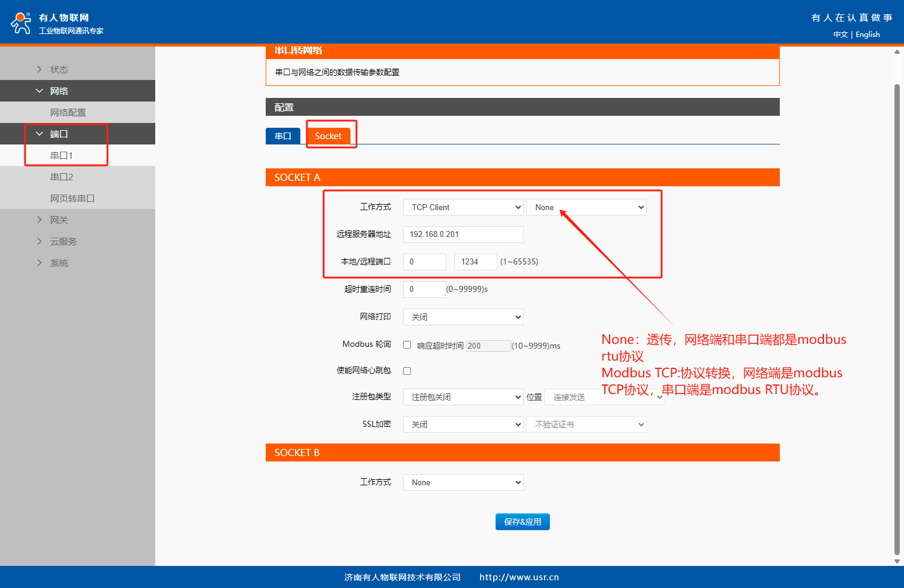
Task: Open the 网络打印 dropdown
Action: (x=463, y=317)
